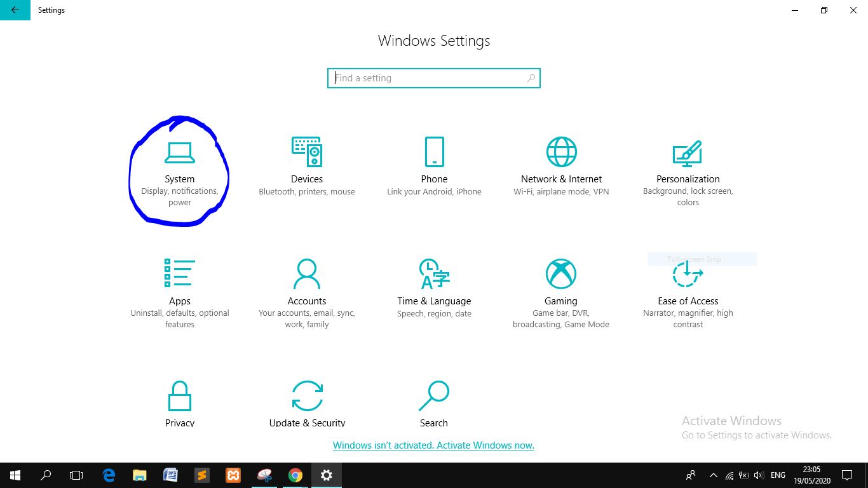Viewport: 868px width, 488px height.
Task: Open Wi-Fi network tray icon
Action: (x=729, y=475)
